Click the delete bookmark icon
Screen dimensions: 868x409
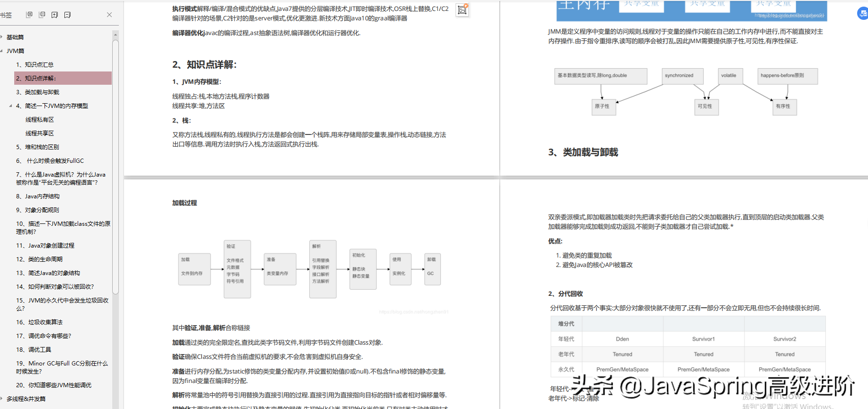click(x=67, y=15)
